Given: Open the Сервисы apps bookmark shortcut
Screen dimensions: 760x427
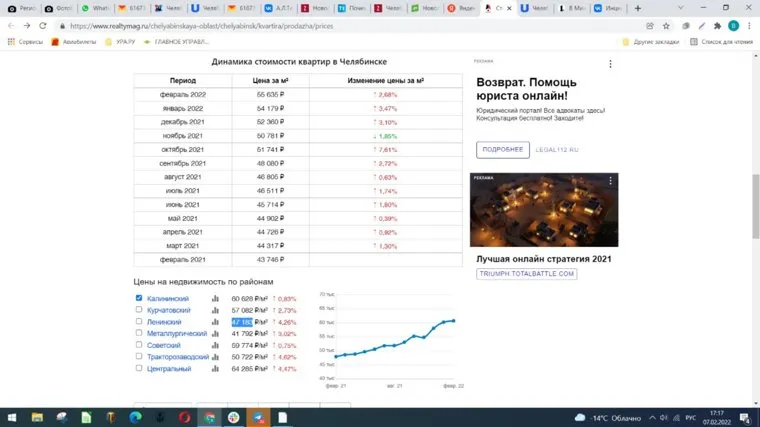Looking at the screenshot, I should tap(24, 42).
